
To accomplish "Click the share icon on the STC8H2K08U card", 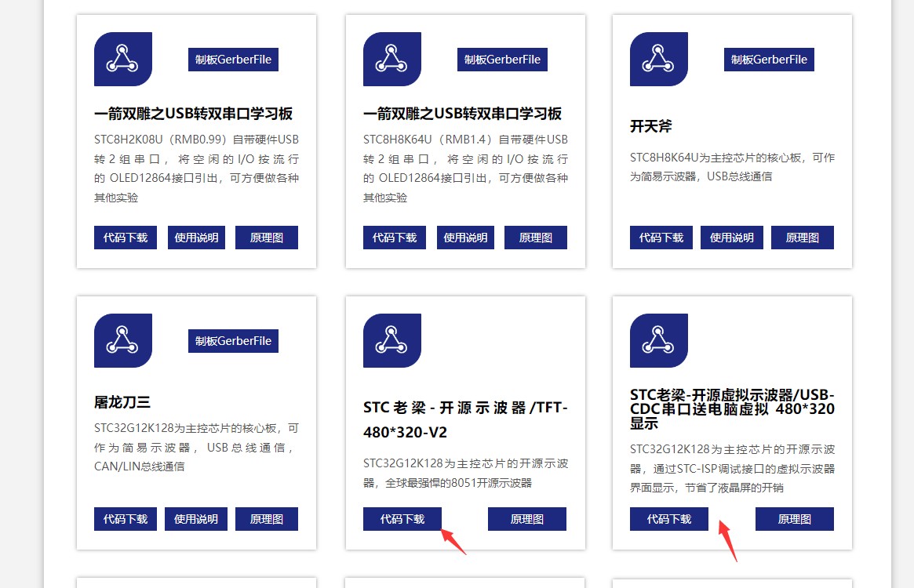I will point(123,59).
